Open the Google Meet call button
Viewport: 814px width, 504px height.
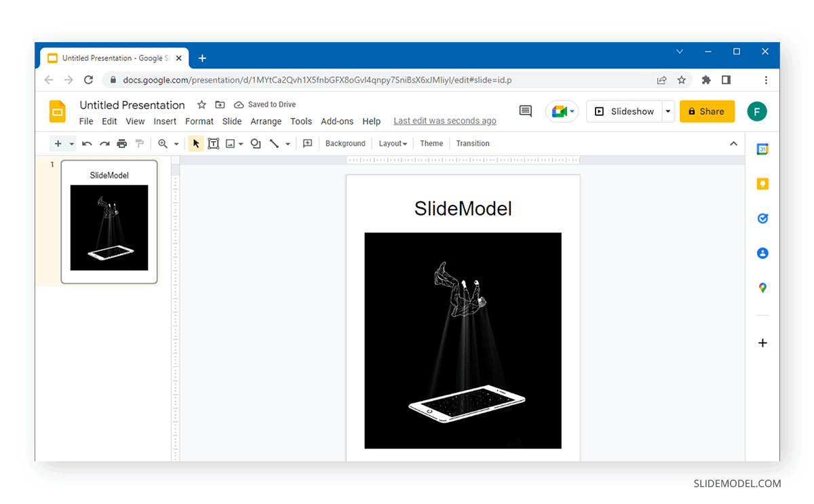pyautogui.click(x=562, y=111)
